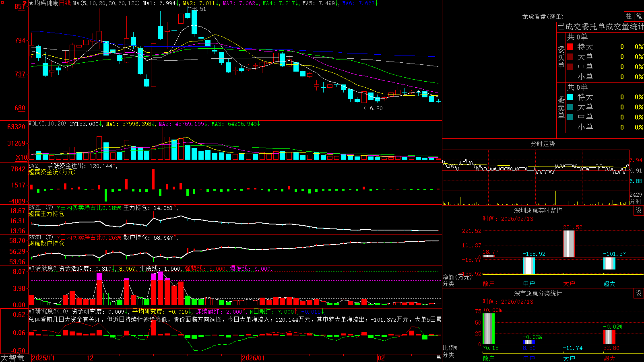Toggle the 日线 period label
This screenshot has width=644, height=362.
[65, 3]
